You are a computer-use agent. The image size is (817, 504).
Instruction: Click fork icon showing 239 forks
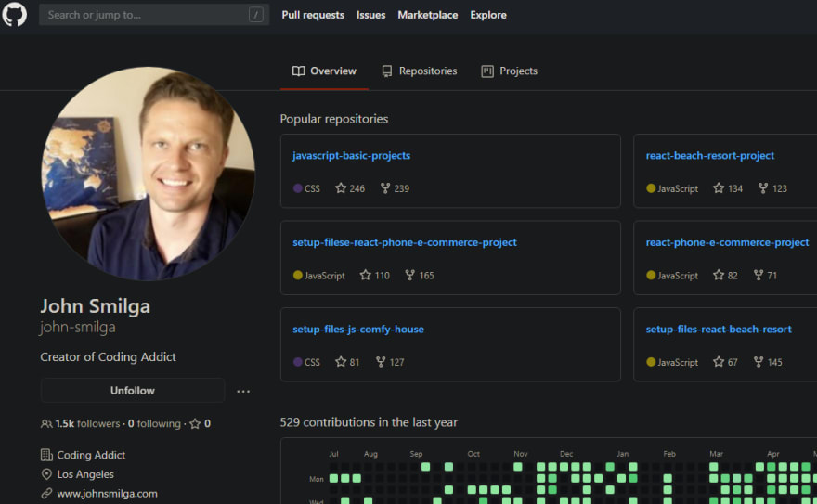pos(385,188)
